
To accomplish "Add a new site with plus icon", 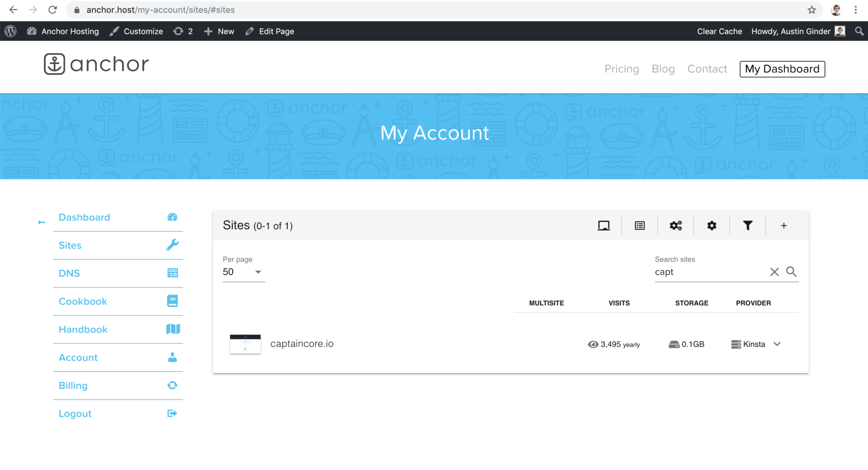I will [784, 226].
